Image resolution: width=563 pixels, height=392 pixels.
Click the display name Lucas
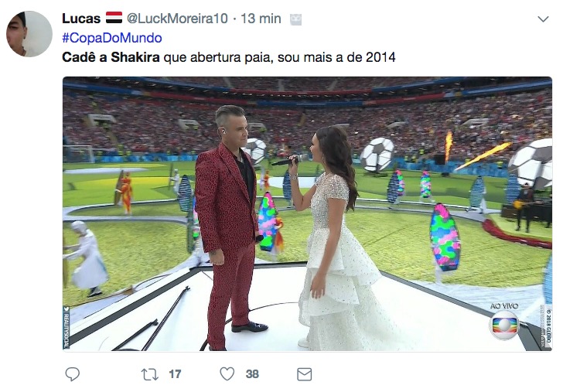point(81,19)
